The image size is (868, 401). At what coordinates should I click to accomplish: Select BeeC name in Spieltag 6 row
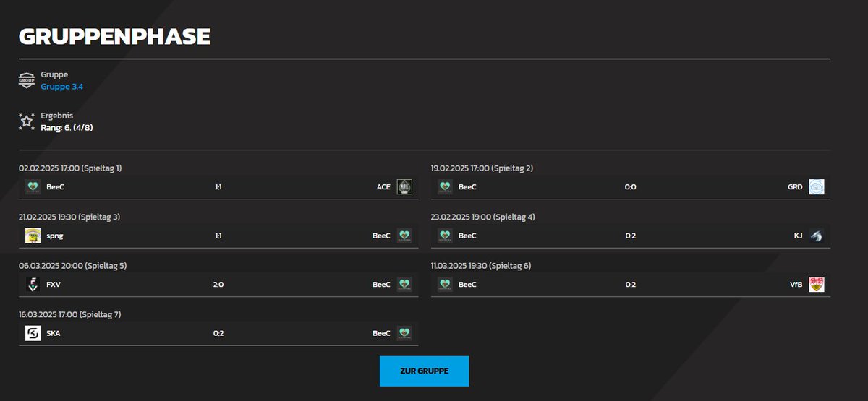467,285
